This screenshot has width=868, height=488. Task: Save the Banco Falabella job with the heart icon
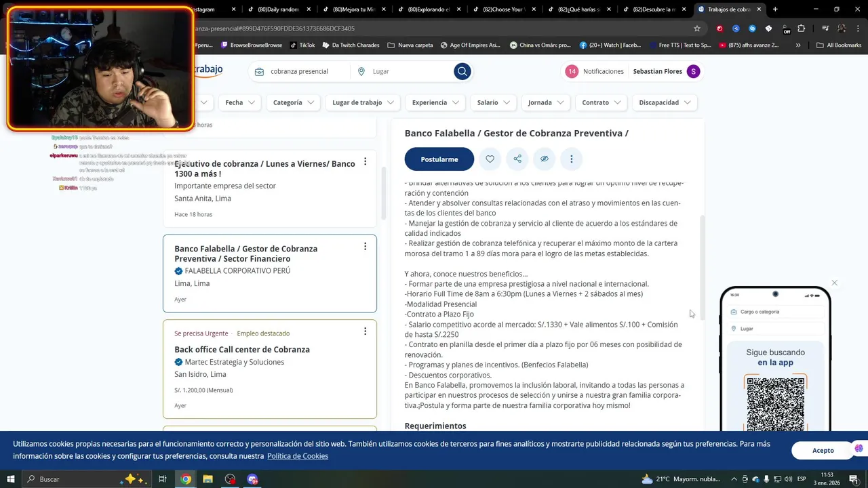490,159
